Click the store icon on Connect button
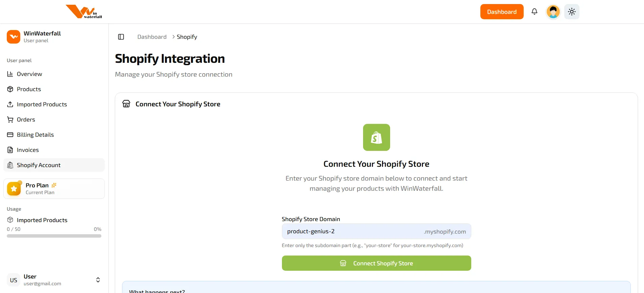This screenshot has height=293, width=644. point(343,263)
